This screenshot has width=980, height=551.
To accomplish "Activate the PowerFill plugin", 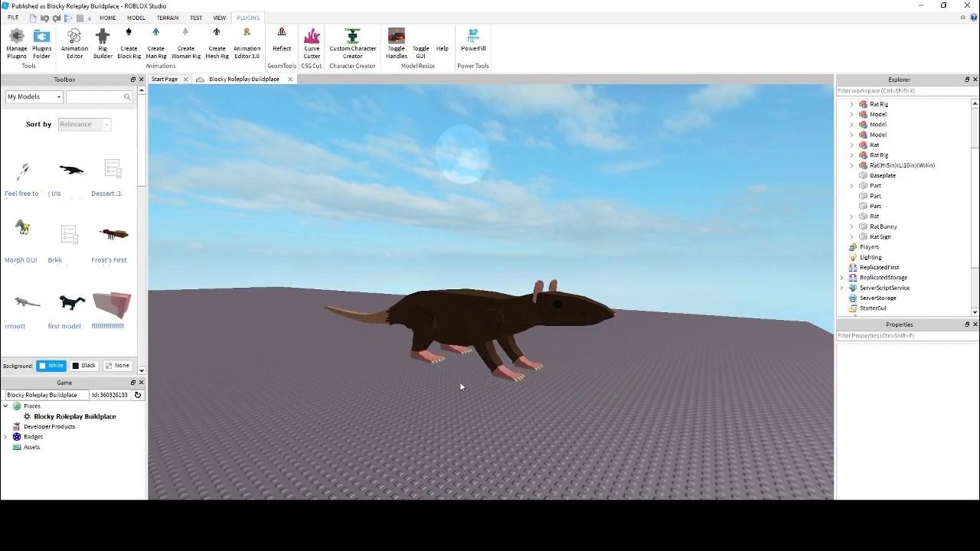I will tap(473, 40).
